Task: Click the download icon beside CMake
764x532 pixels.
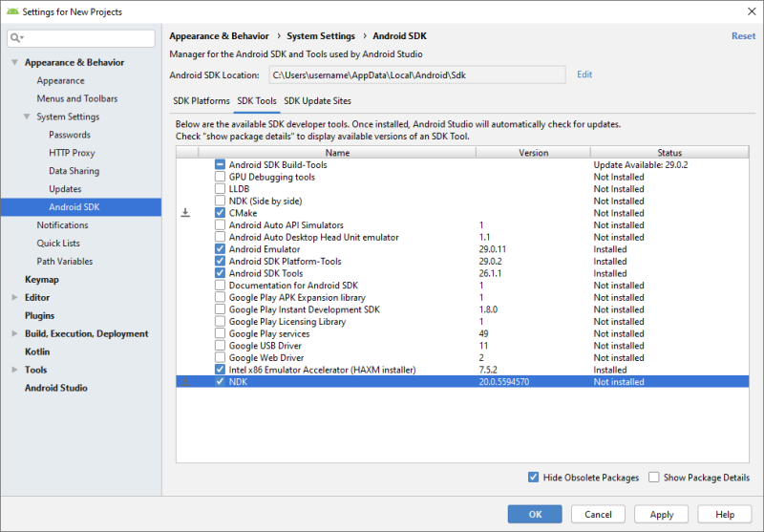Action: 186,213
